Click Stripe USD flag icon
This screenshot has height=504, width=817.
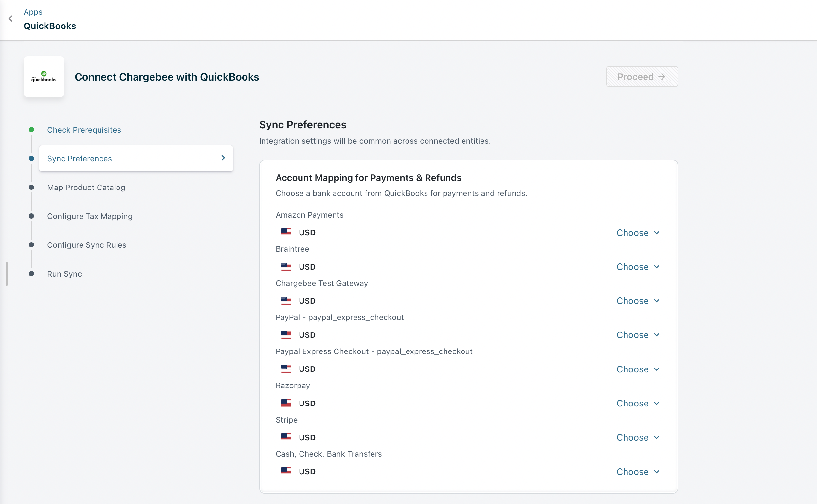pos(286,437)
